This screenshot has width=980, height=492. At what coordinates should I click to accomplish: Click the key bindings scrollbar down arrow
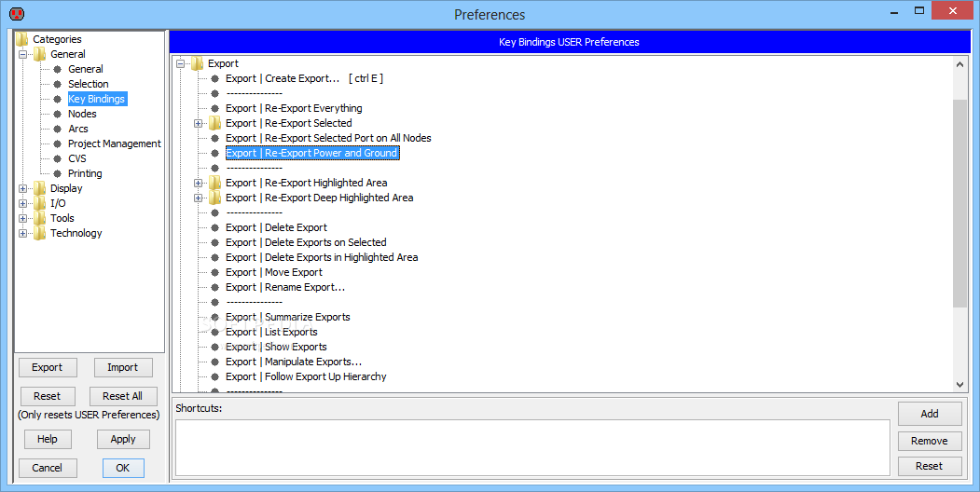(x=960, y=385)
